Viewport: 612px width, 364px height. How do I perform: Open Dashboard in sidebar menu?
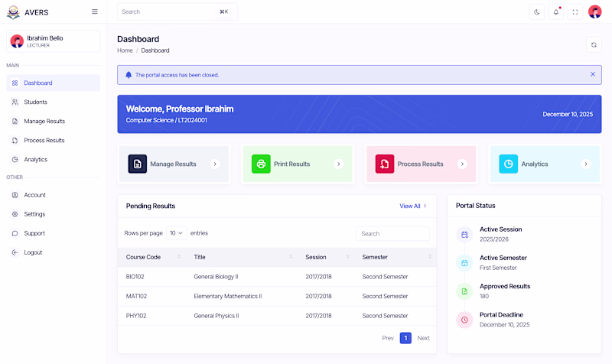click(x=53, y=83)
